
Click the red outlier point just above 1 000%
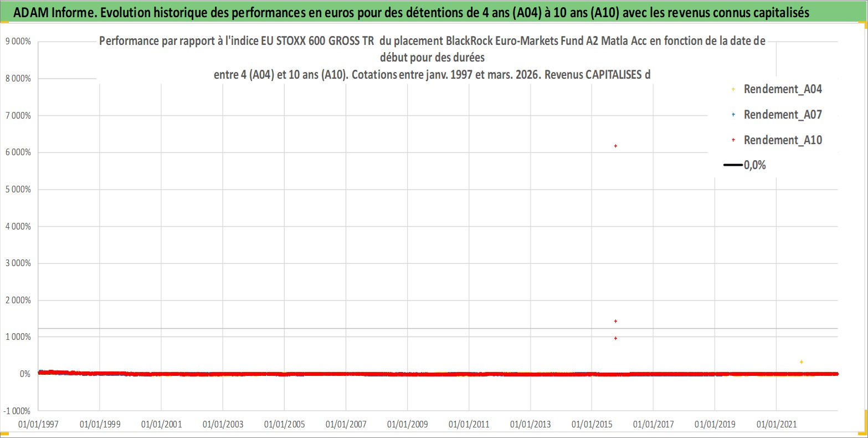tap(615, 321)
